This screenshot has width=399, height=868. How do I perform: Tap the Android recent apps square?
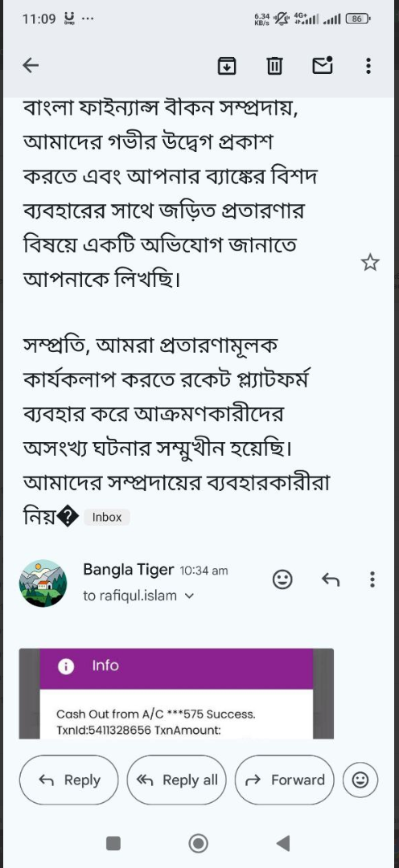tap(113, 843)
